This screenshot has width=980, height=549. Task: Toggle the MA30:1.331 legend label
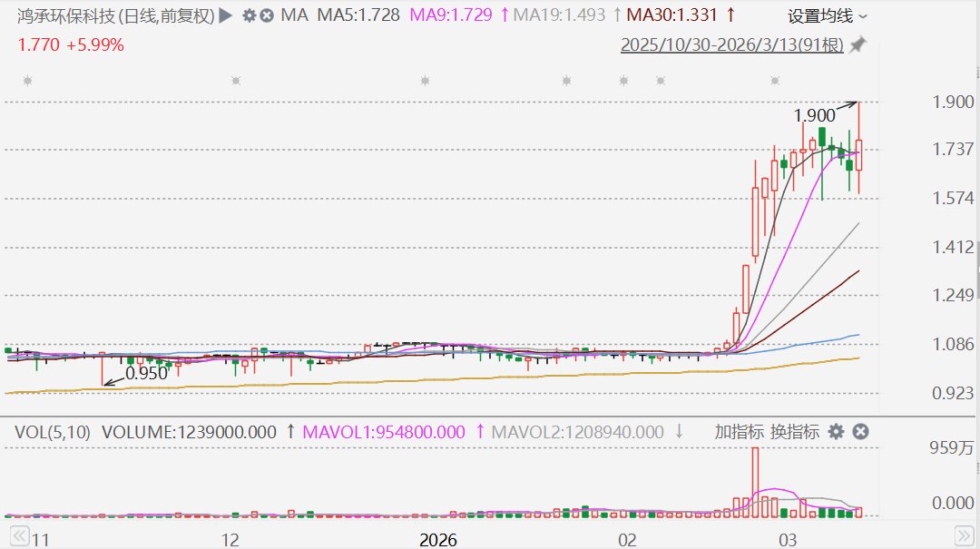coord(671,15)
